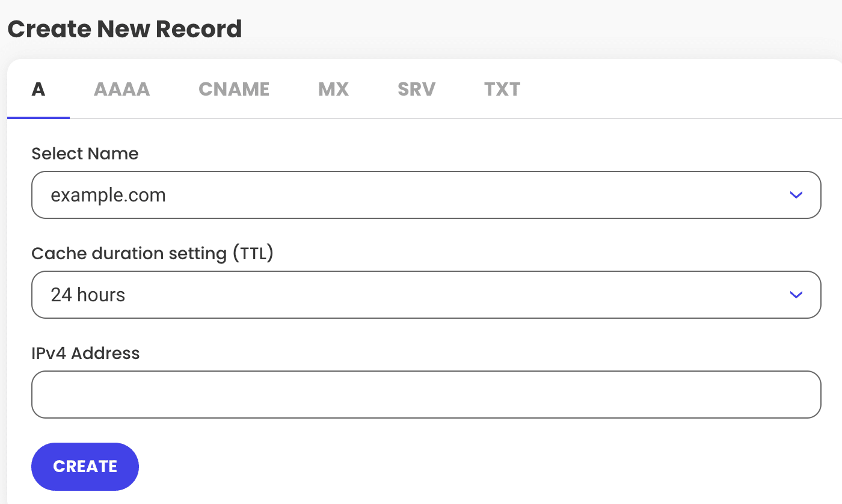Switch to the SRV record tab

(x=416, y=88)
